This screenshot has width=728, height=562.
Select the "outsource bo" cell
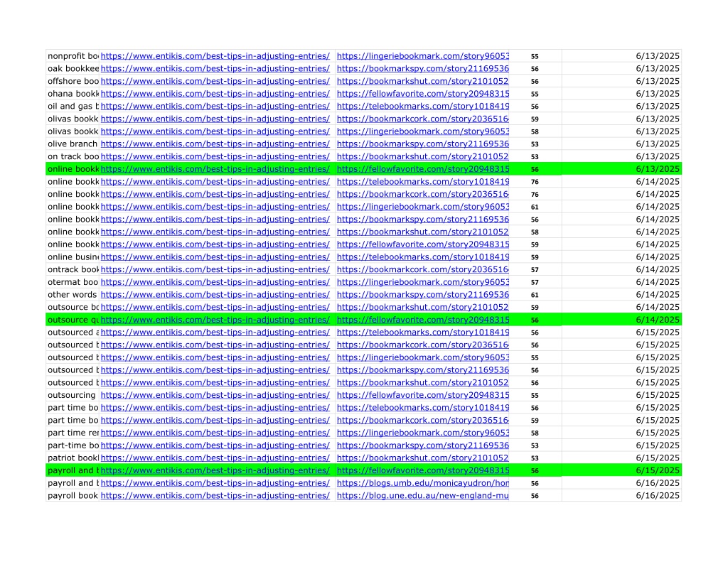pos(73,307)
